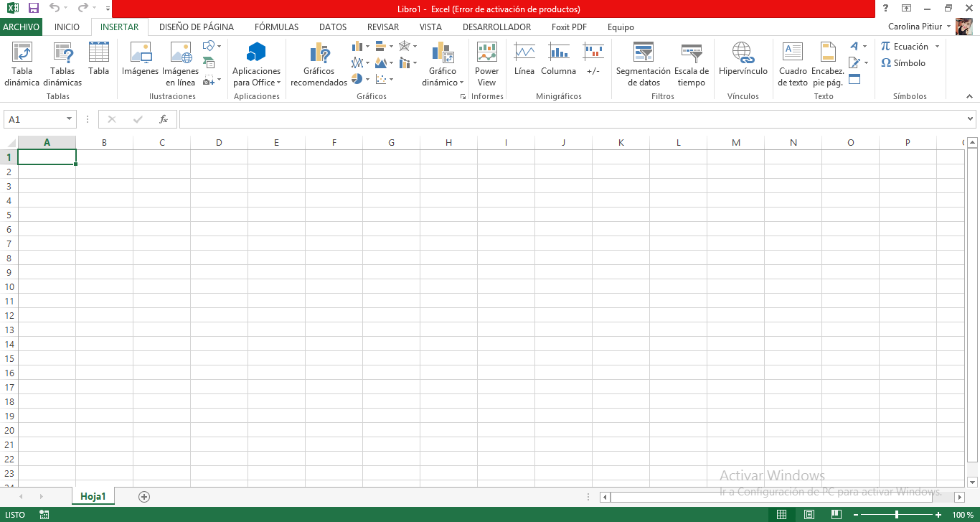
Task: Switch to the DATOS tab
Action: pos(333,27)
